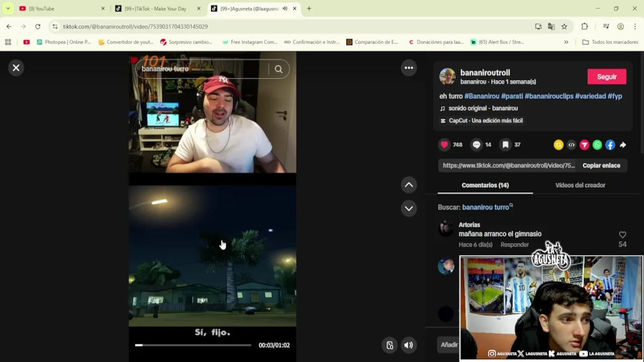Screen dimensions: 644x362
Task: Expand more share options arrow
Action: tap(623, 145)
